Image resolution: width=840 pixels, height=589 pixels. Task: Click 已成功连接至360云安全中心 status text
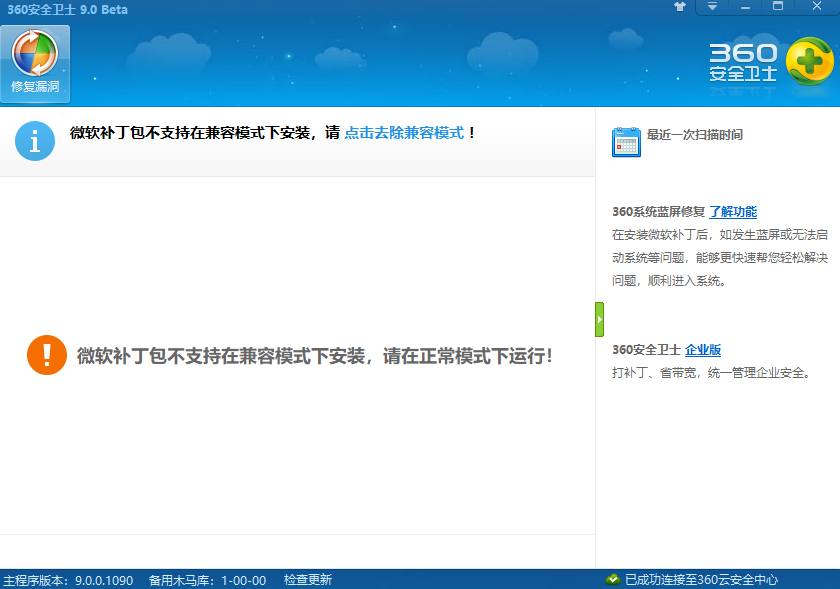pyautogui.click(x=701, y=580)
